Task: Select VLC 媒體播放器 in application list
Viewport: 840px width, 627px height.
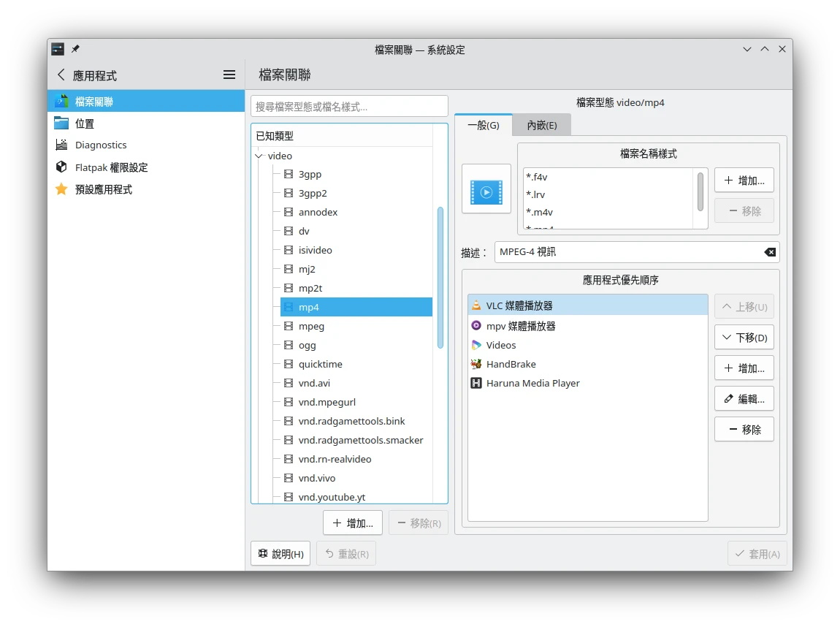Action: click(x=519, y=305)
